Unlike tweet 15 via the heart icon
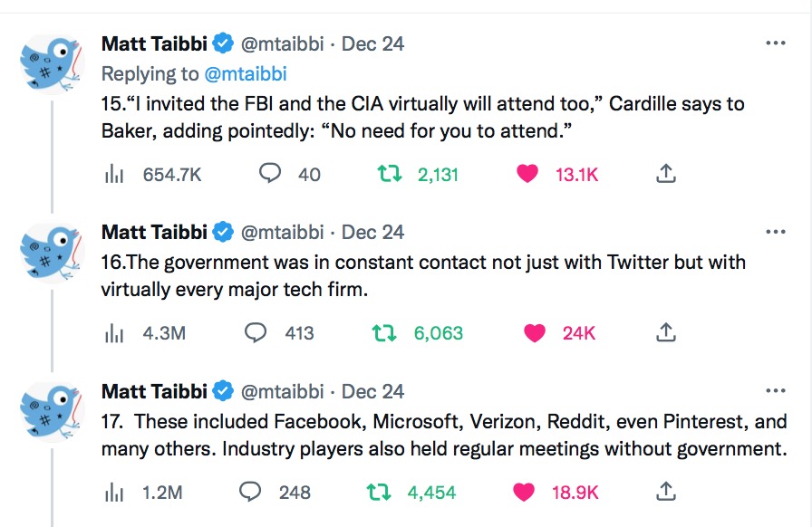Viewport: 812px width, 527px height. click(x=527, y=174)
